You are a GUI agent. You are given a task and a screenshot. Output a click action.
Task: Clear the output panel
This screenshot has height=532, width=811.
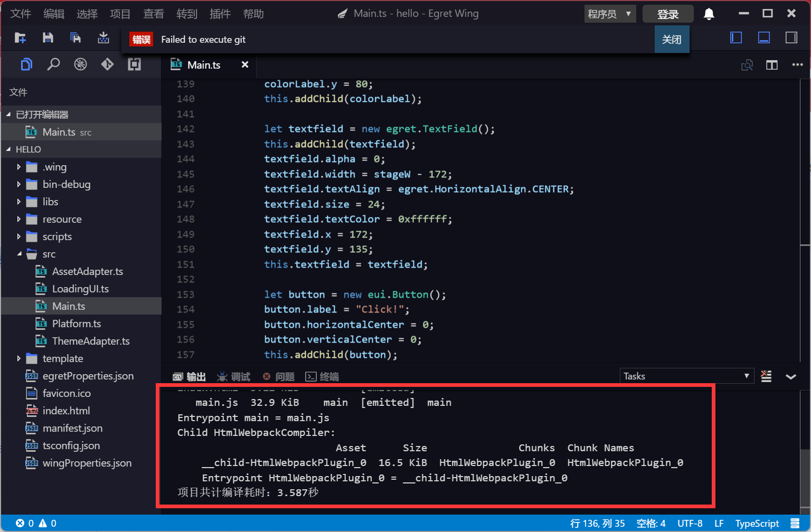tap(766, 376)
